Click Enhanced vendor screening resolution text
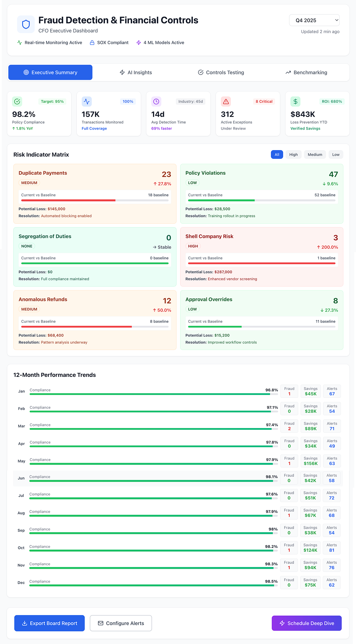The width and height of the screenshot is (356, 644). coord(233,279)
